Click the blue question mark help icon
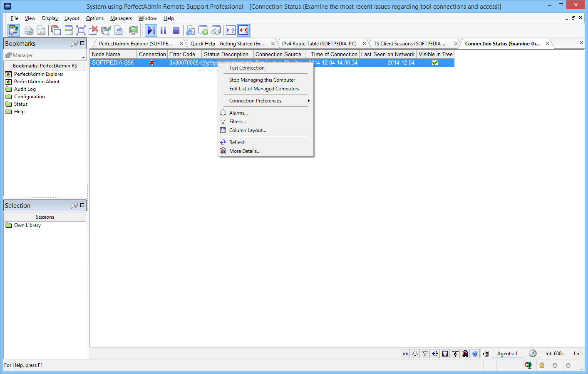Viewport: 588px width, 374px height. click(475, 354)
